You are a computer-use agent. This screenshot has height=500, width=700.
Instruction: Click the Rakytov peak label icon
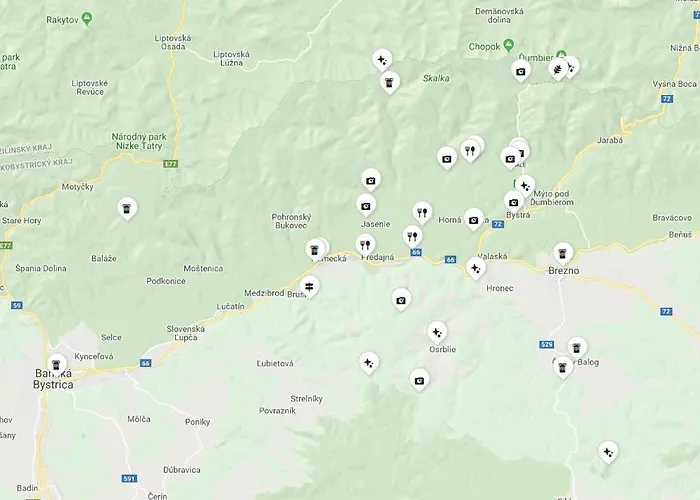coord(88,19)
